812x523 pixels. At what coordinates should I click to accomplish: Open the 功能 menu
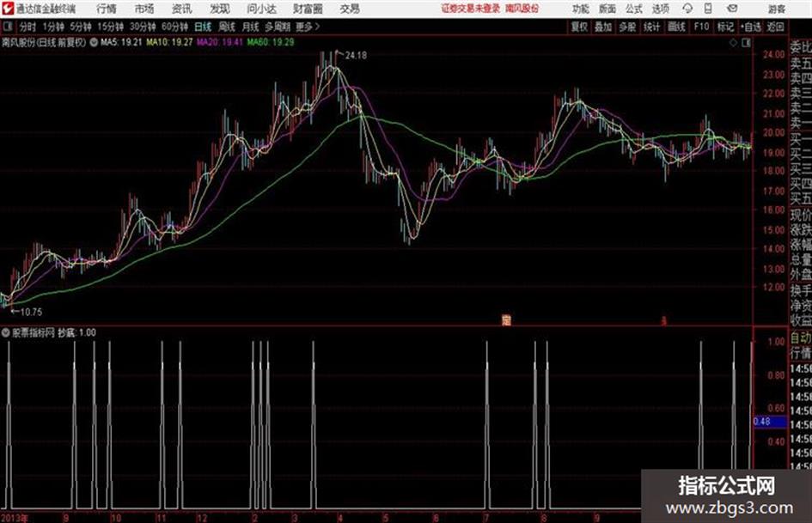[x=581, y=9]
